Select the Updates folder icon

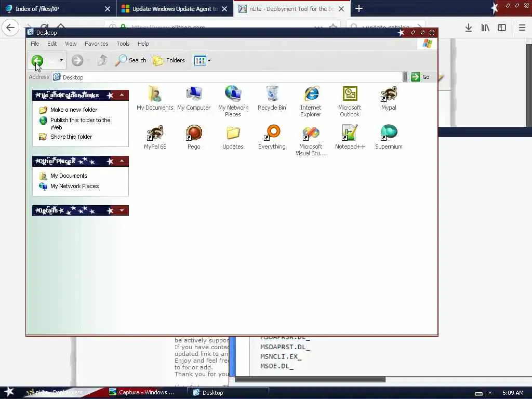233,137
